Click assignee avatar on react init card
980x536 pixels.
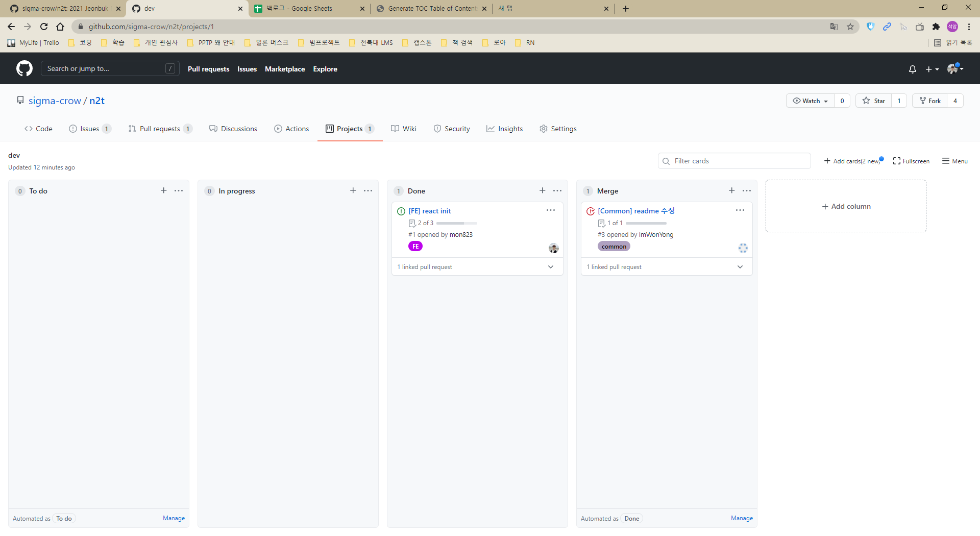click(x=554, y=248)
